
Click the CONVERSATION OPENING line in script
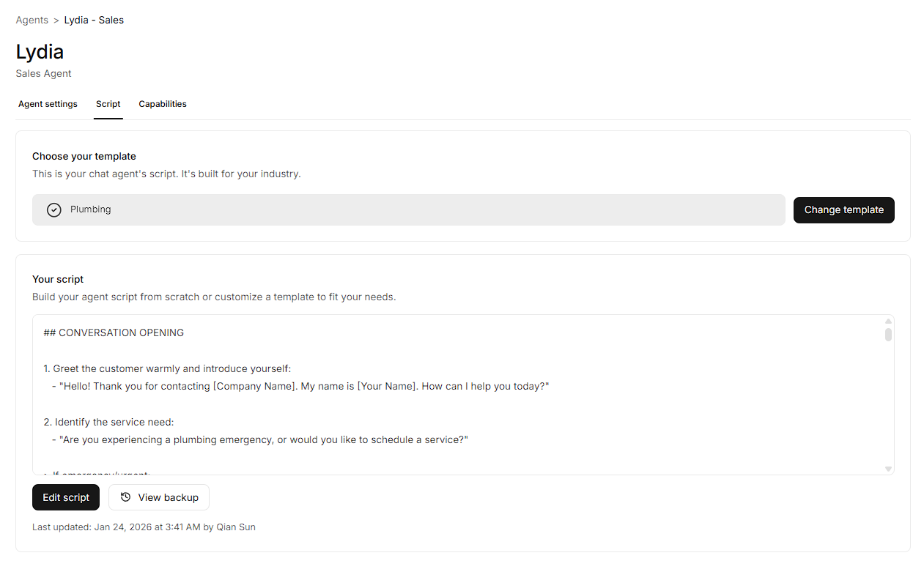[114, 332]
